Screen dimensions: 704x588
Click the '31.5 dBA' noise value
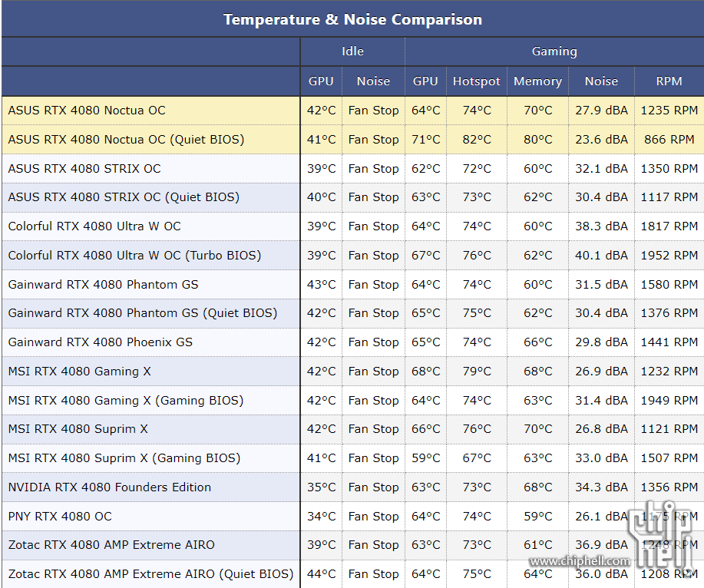(x=602, y=285)
